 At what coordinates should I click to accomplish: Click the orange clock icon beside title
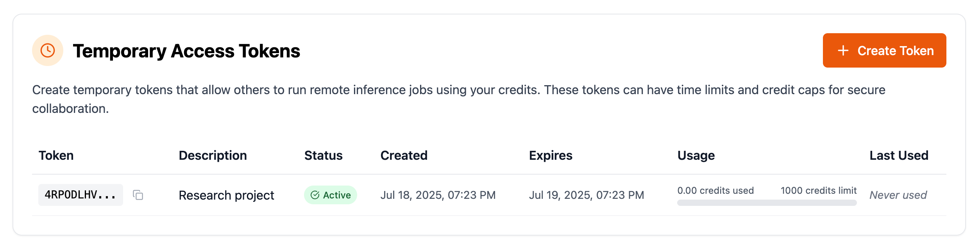tap(48, 50)
